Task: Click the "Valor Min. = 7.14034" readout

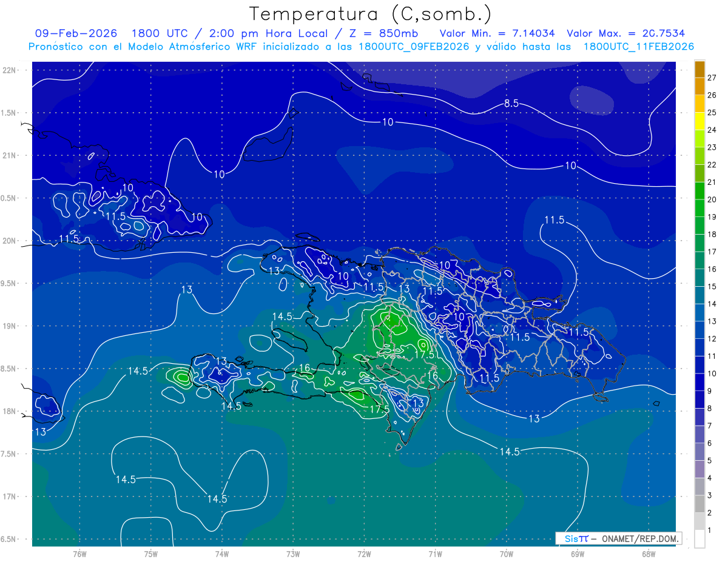Action: pos(497,33)
